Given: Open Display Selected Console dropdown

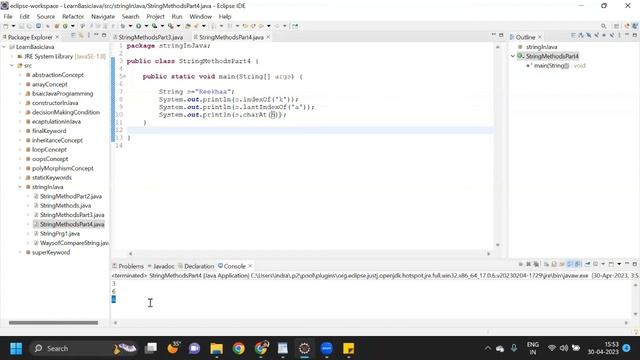Looking at the screenshot, I should coord(603,264).
